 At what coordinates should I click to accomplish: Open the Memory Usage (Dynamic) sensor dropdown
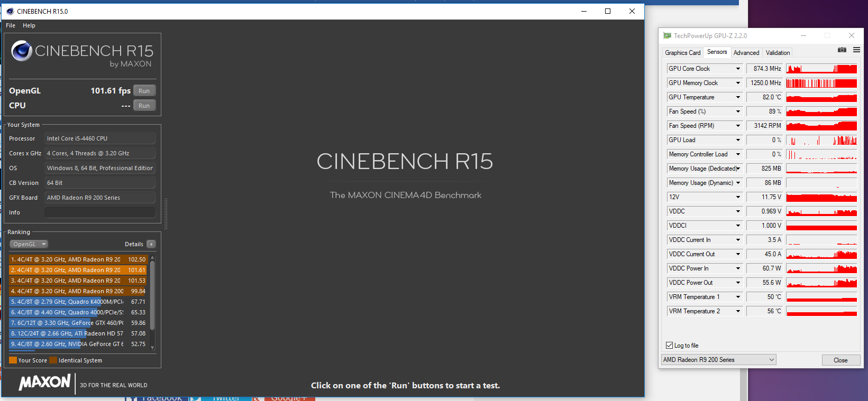tap(738, 183)
